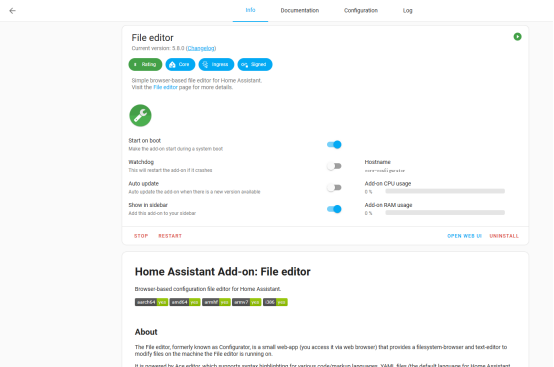Switch to the Documentation tab
The image size is (554, 367).
tap(300, 11)
